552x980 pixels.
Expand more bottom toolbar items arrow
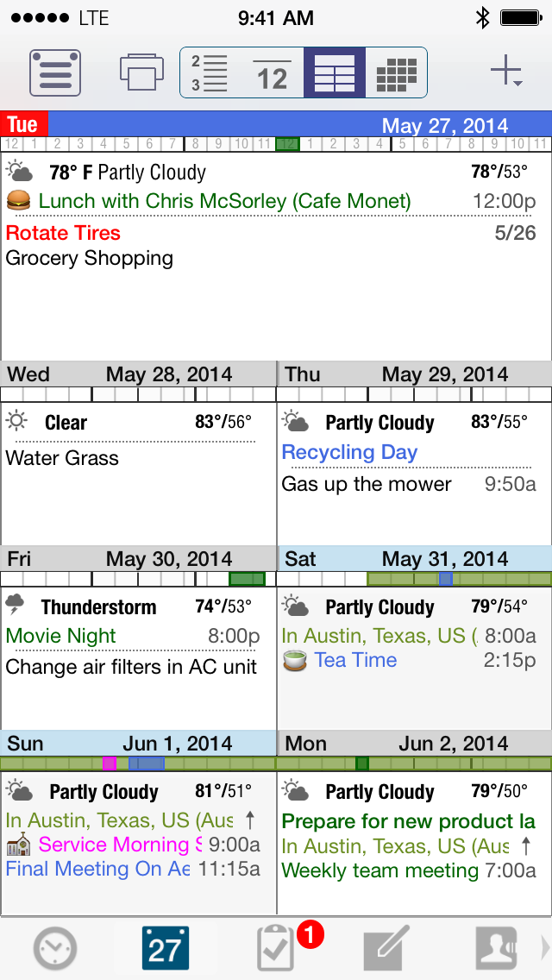click(x=544, y=949)
